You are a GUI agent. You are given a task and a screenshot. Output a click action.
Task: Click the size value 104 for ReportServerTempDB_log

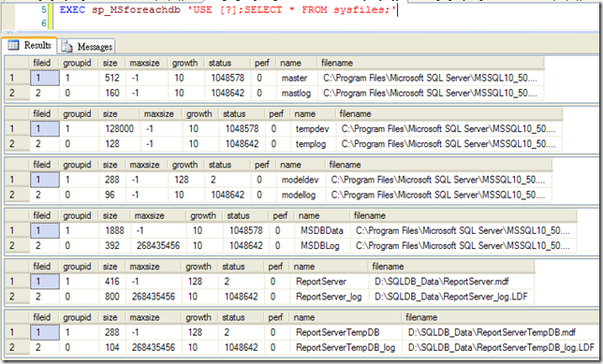point(112,347)
